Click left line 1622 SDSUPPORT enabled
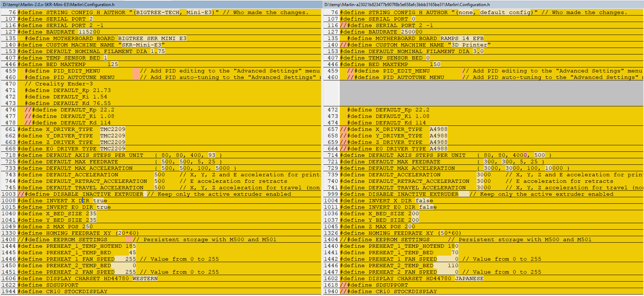The image size is (644, 296). (161, 285)
